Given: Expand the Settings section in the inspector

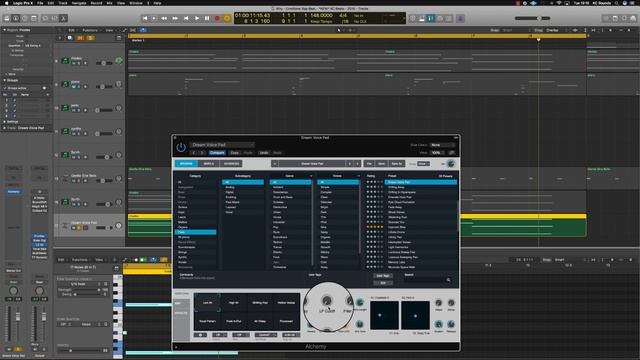Looking at the screenshot, I should pyautogui.click(x=4, y=122).
